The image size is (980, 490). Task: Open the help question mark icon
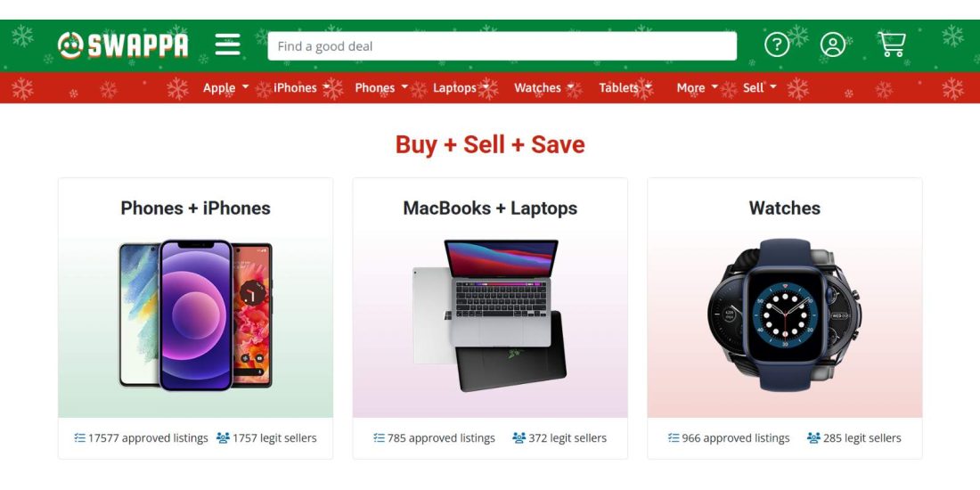(x=777, y=45)
